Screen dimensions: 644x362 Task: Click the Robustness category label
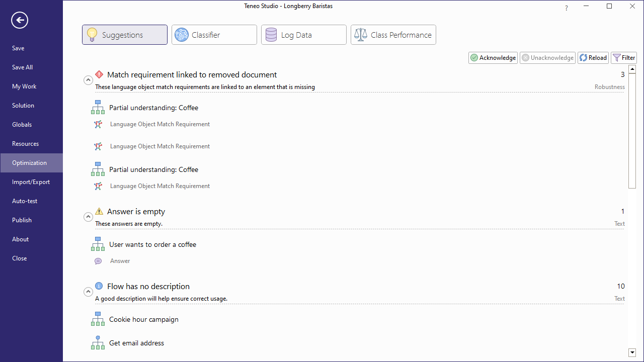(609, 87)
